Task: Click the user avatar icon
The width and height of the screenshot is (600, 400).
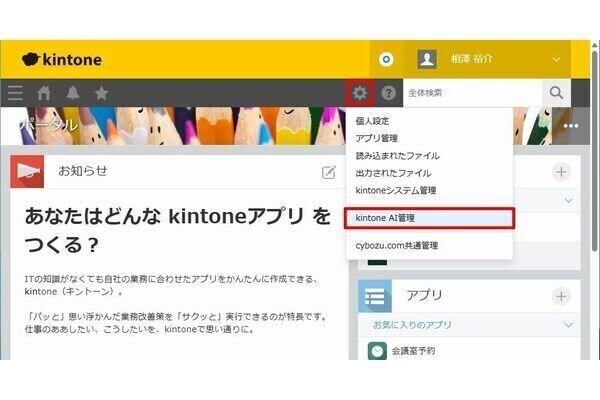Action: point(427,59)
